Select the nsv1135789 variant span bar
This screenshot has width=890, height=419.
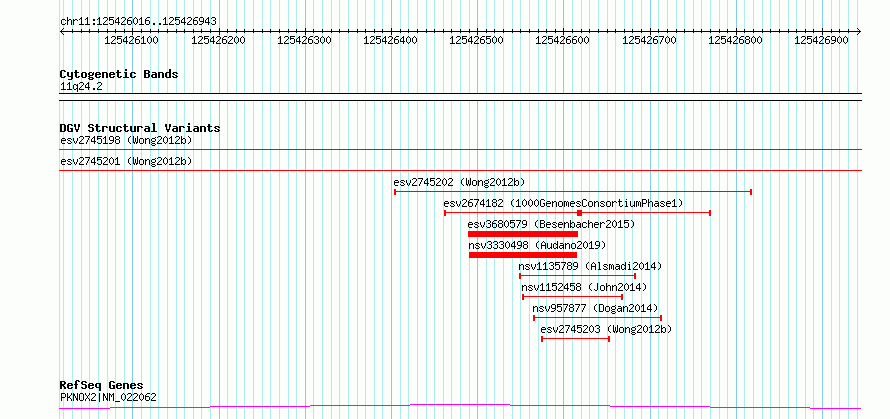click(x=577, y=276)
